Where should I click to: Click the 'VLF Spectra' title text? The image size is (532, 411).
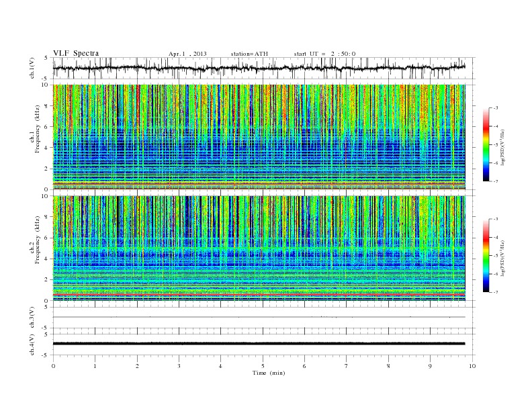point(76,53)
